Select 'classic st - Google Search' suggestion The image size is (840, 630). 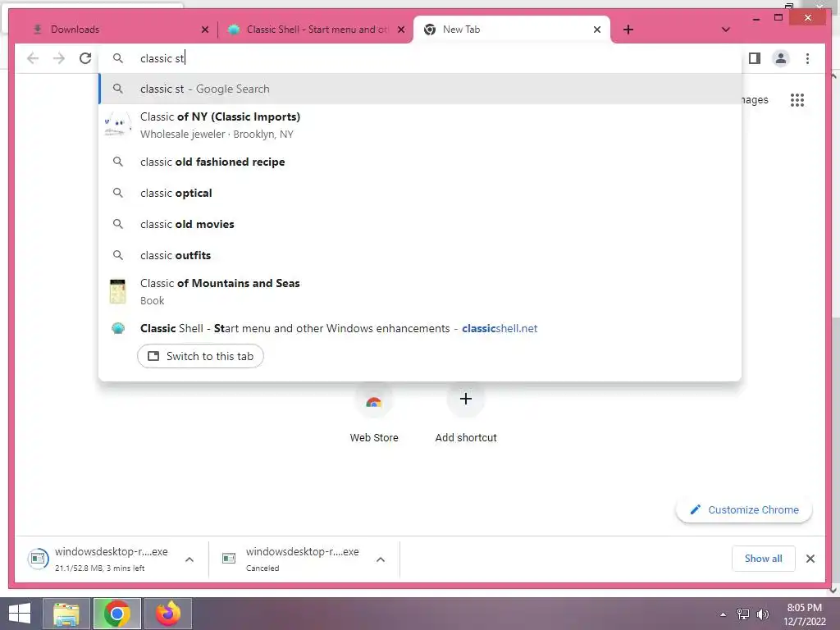pos(420,89)
